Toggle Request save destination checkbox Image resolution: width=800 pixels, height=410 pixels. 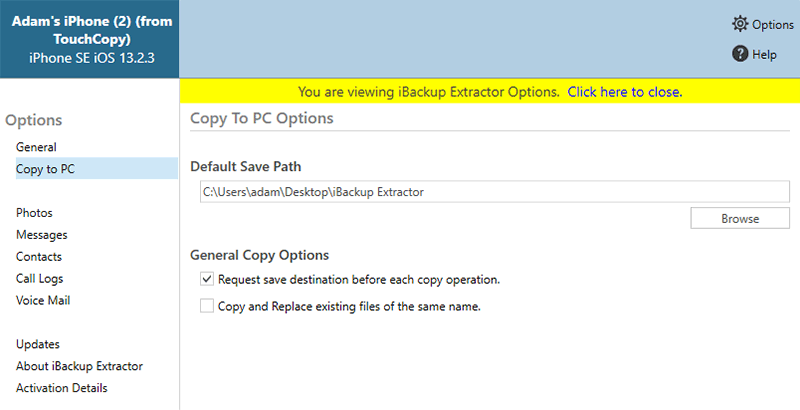[x=207, y=279]
